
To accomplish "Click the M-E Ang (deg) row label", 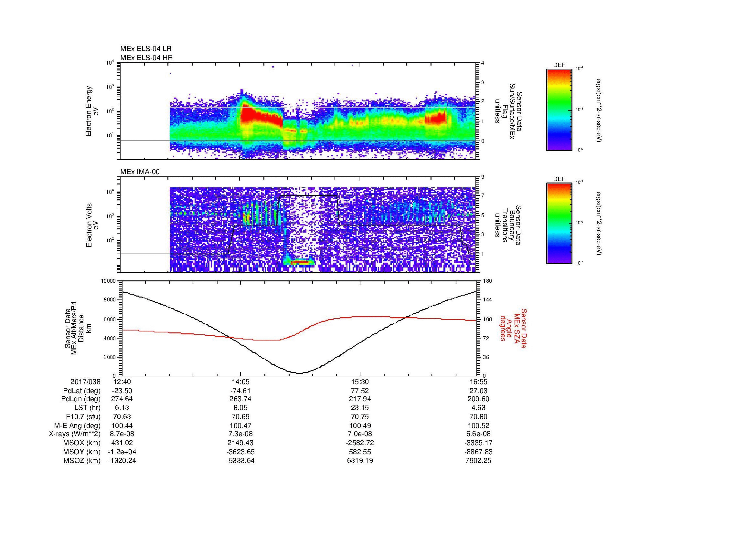I will (77, 425).
